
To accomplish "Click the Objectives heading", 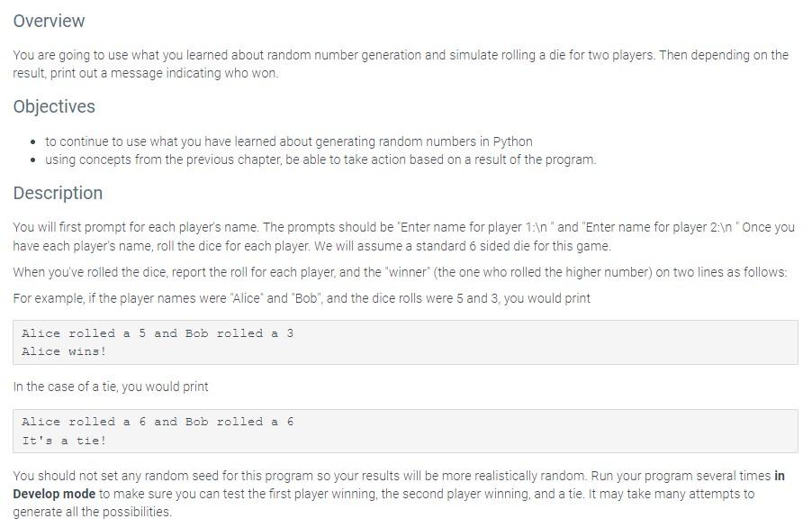I will click(54, 106).
